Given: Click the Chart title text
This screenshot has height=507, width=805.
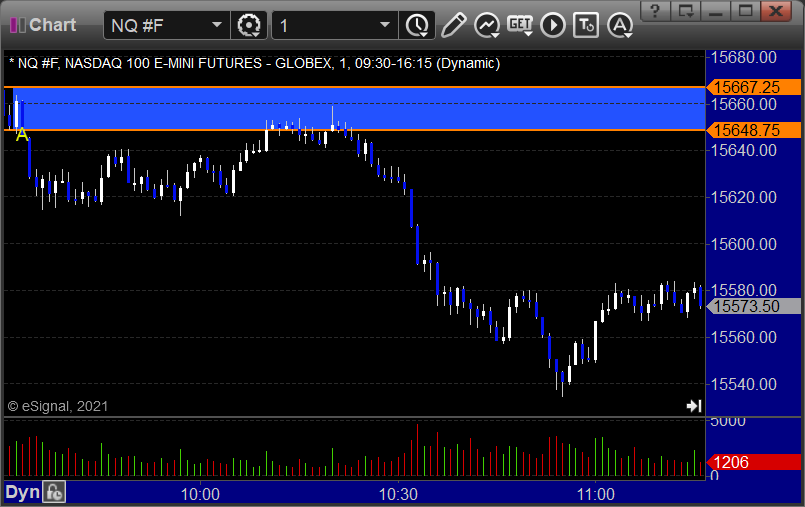Looking at the screenshot, I should click(52, 25).
